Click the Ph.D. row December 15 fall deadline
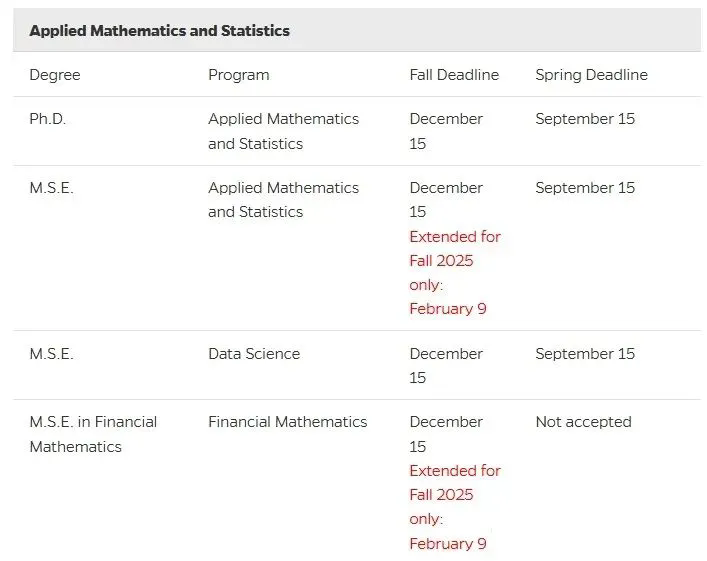Screen dimensions: 707x561 [x=446, y=131]
